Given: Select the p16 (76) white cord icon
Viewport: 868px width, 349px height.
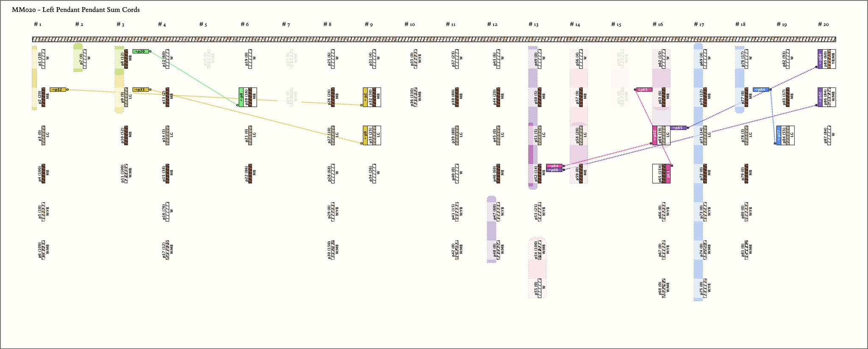Looking at the screenshot, I should pos(167,212).
